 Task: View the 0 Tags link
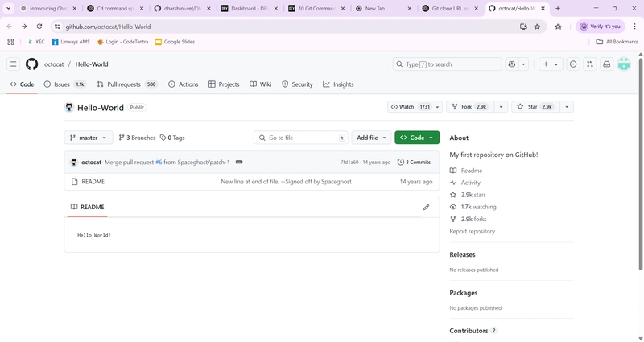click(172, 138)
